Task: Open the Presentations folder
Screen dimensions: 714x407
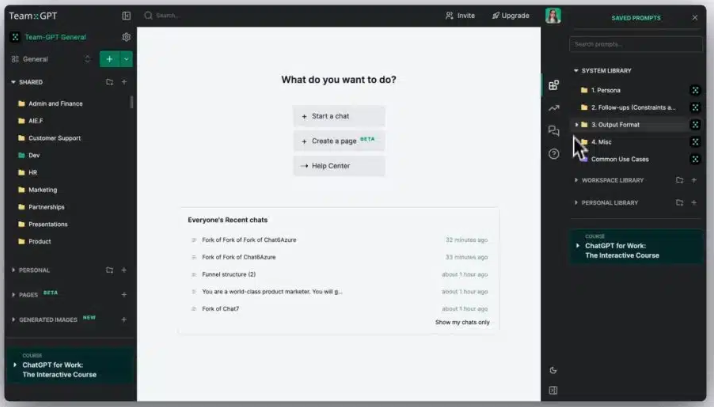Action: 42,224
